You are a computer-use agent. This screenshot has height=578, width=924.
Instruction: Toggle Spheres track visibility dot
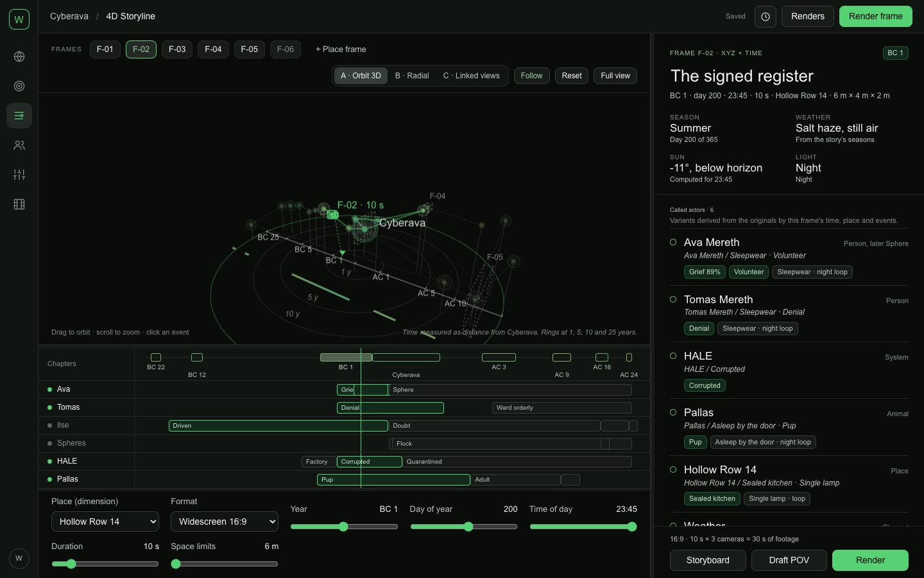(x=49, y=443)
